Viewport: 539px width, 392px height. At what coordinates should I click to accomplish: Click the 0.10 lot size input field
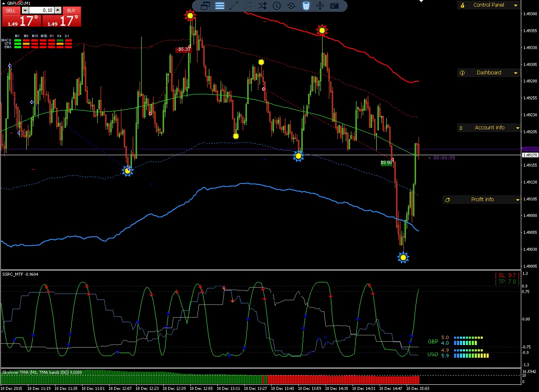point(41,11)
